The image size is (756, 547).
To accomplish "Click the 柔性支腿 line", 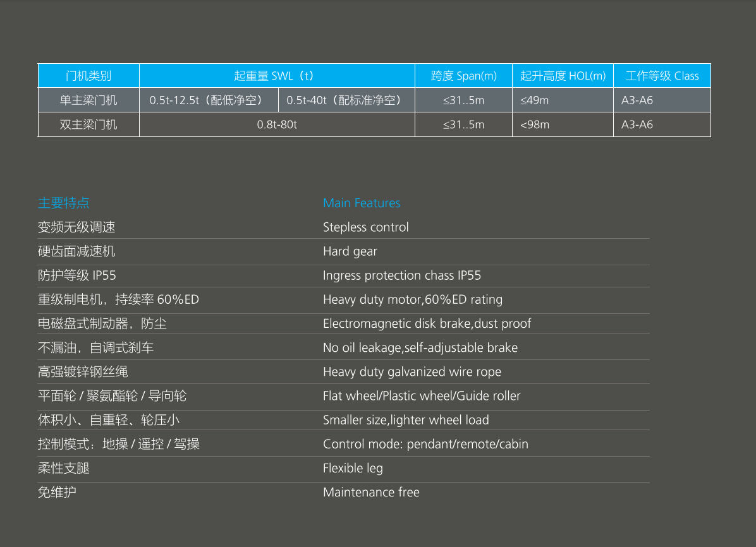I will (x=64, y=468).
